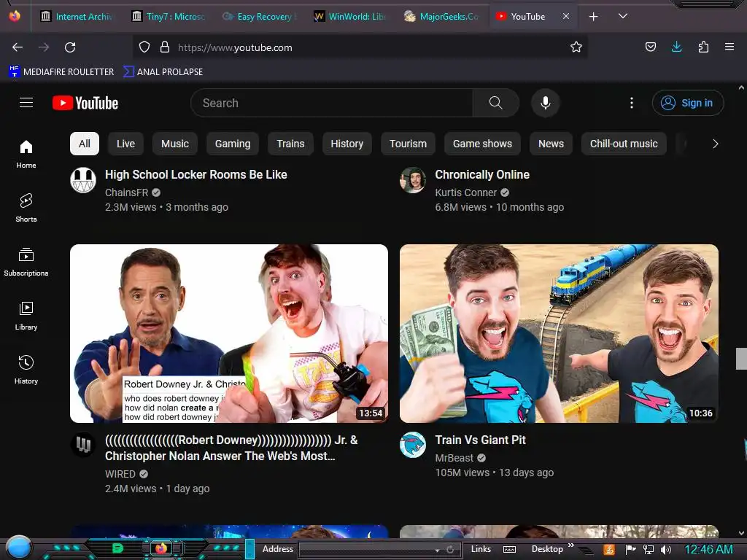Open YouTube settings three-dot menu
The width and height of the screenshot is (747, 560).
pyautogui.click(x=632, y=103)
